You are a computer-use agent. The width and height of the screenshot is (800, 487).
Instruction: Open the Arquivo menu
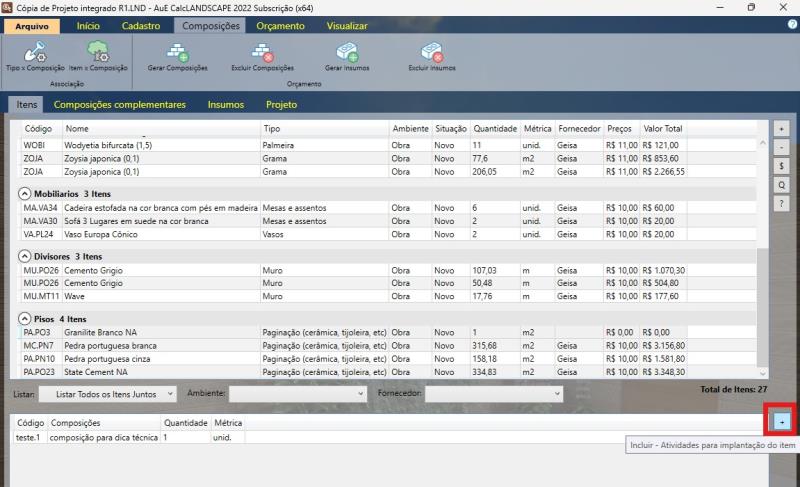(x=32, y=26)
